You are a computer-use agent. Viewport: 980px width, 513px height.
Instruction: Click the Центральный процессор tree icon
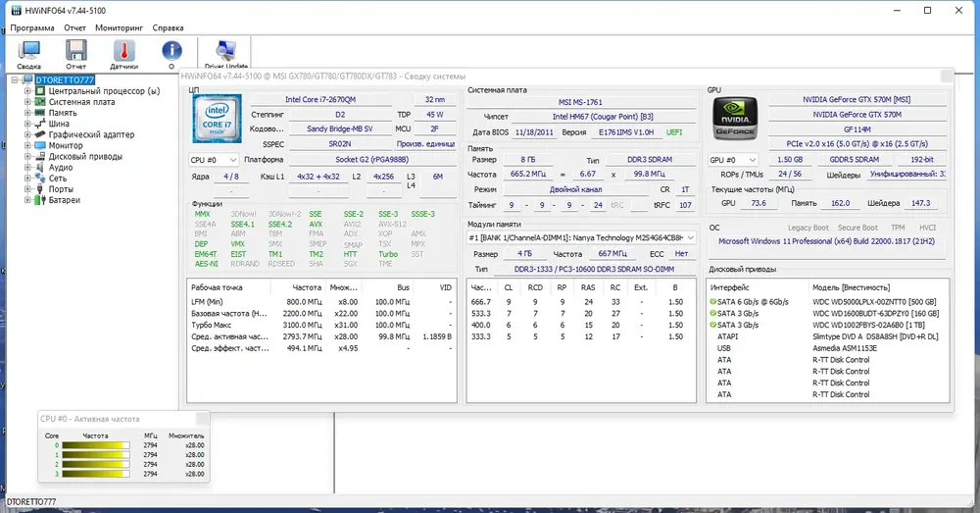(x=40, y=90)
